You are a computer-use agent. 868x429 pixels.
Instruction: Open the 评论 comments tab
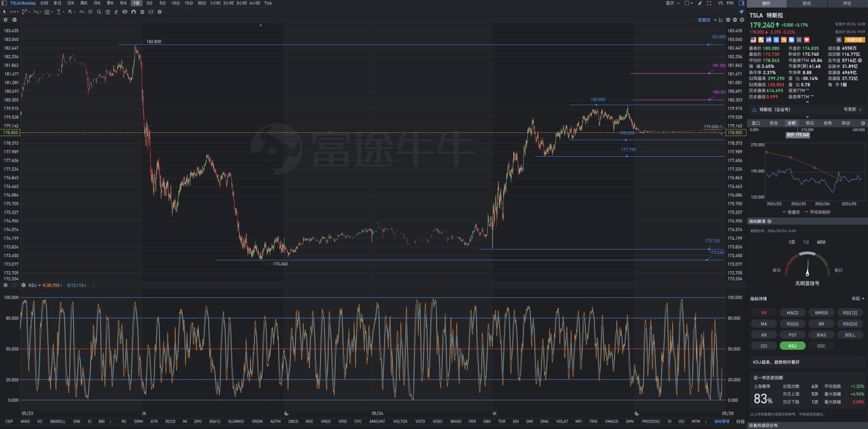tap(847, 3)
